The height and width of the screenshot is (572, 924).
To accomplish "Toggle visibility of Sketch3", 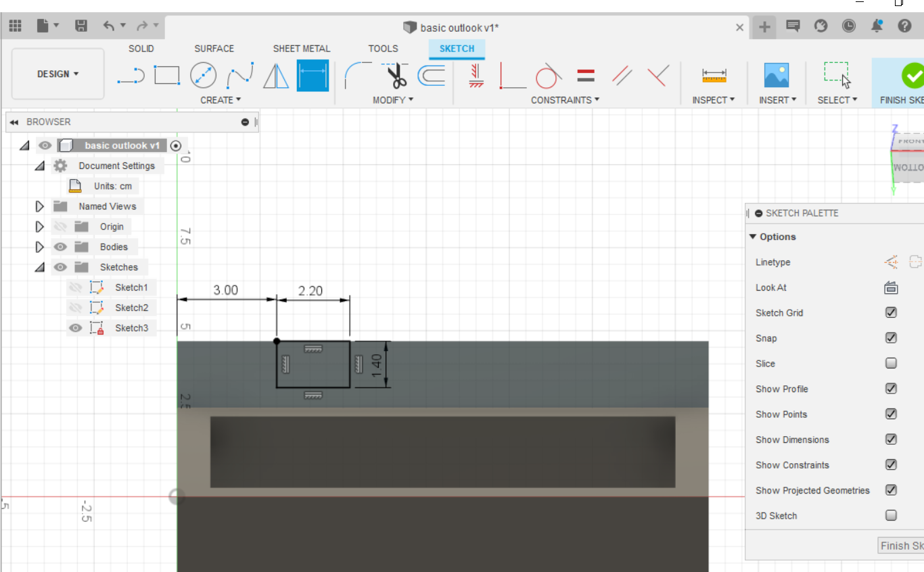I will coord(75,327).
